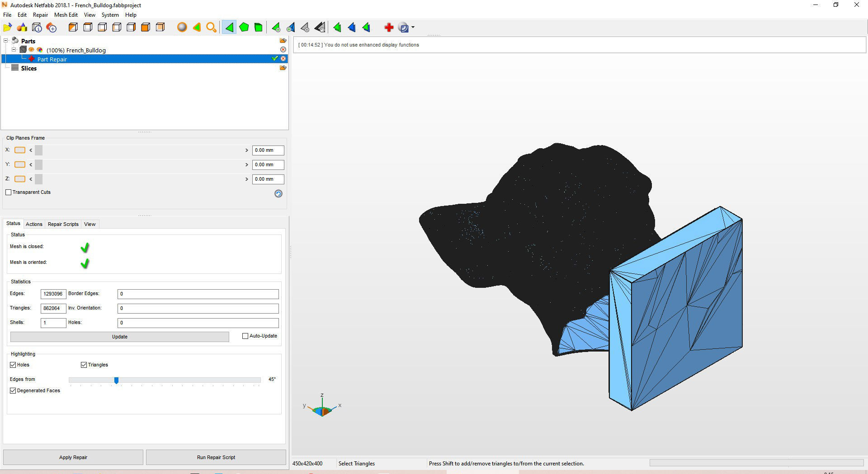Click the Z clip plane left arrow
Screen dimensions: 868x474
pyautogui.click(x=31, y=179)
